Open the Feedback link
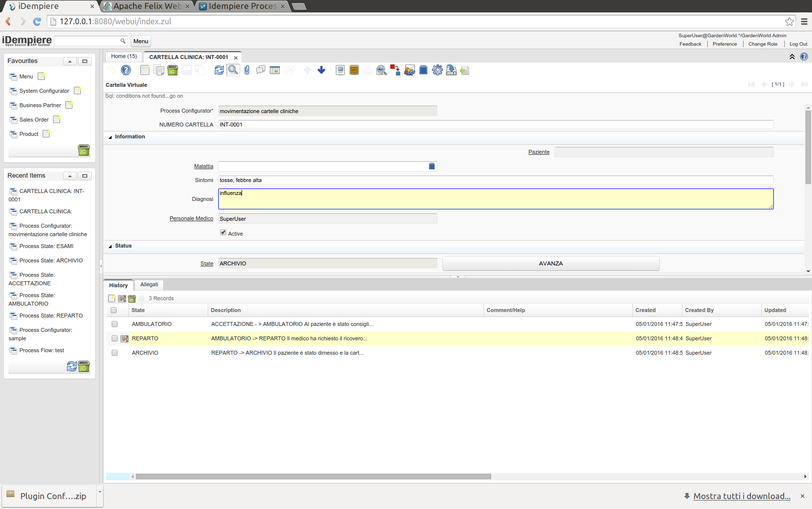This screenshot has height=509, width=812. [x=690, y=44]
